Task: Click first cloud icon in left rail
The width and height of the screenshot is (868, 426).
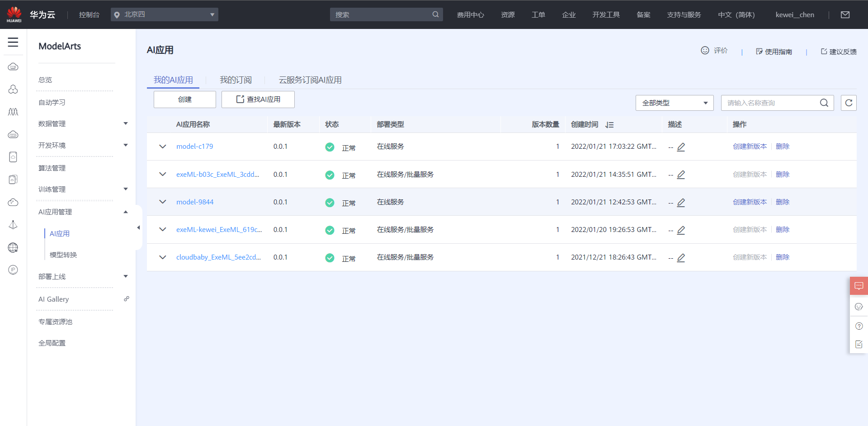Action: pyautogui.click(x=13, y=67)
